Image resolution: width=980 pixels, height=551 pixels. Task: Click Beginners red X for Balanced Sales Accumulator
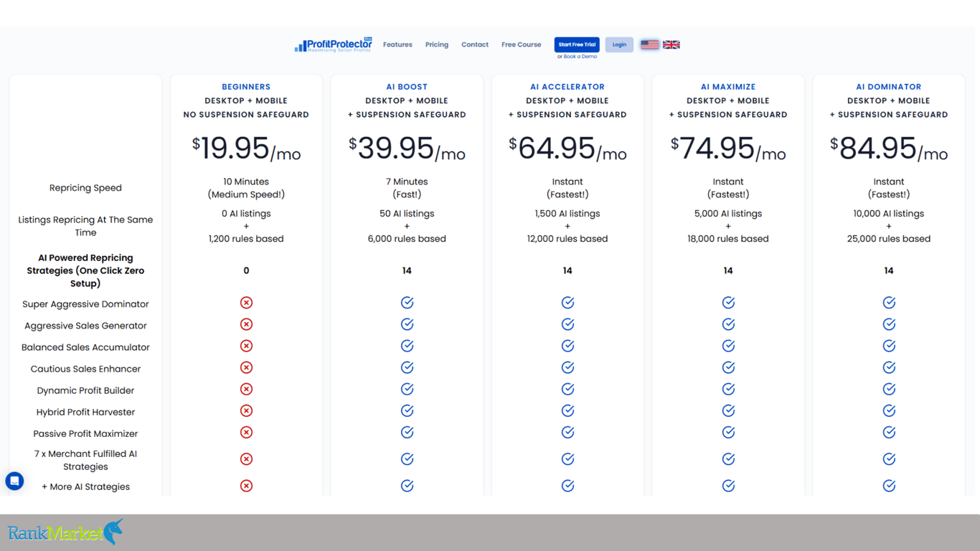pos(246,346)
